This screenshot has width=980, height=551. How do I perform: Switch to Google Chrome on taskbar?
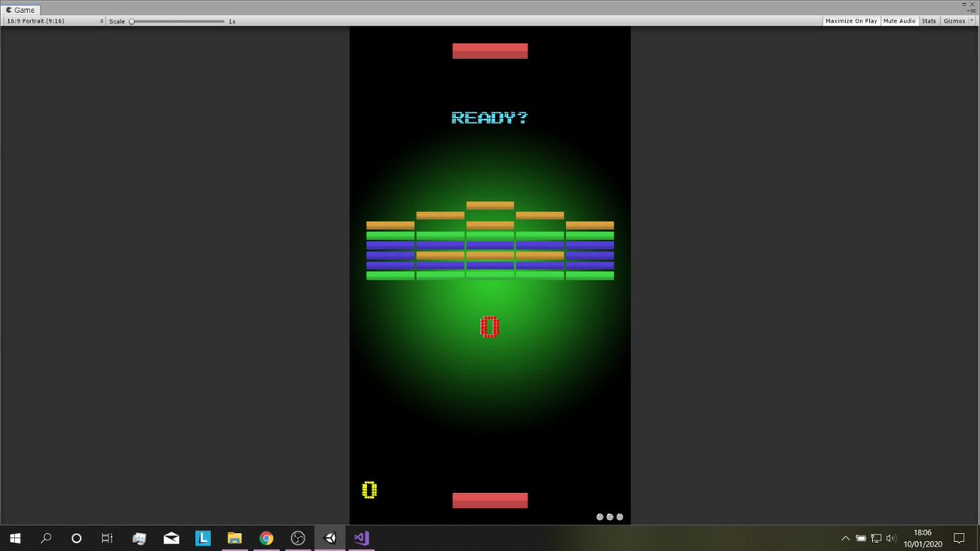coord(266,538)
